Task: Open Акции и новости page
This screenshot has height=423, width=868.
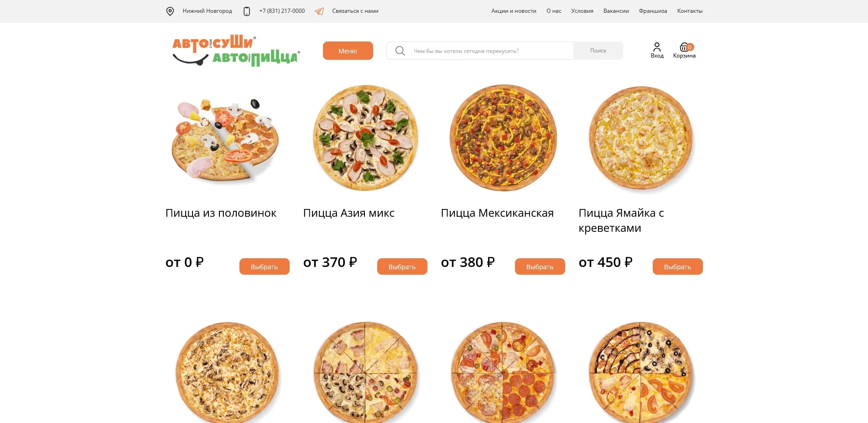Action: pyautogui.click(x=514, y=11)
